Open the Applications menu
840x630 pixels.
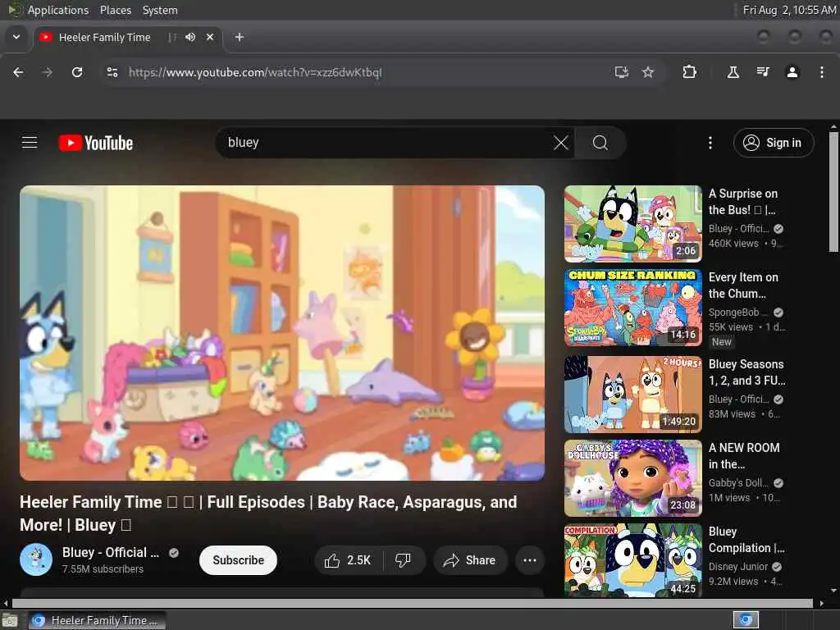point(58,10)
